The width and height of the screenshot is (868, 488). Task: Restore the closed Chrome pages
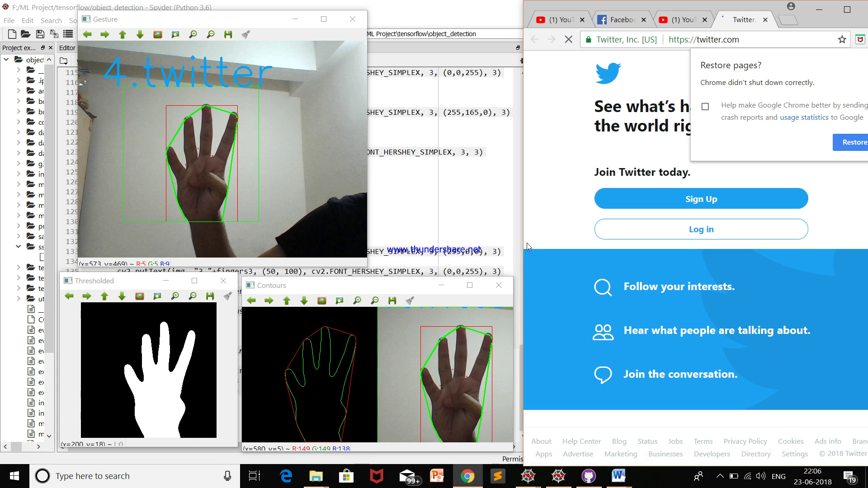click(852, 142)
